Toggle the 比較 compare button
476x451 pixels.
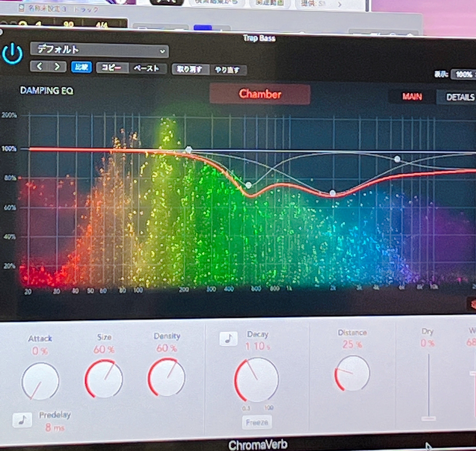[81, 67]
